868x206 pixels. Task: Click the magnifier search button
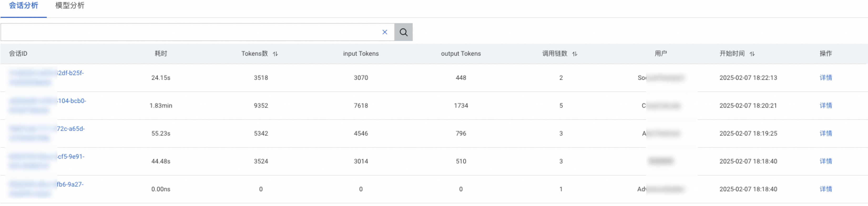(403, 32)
